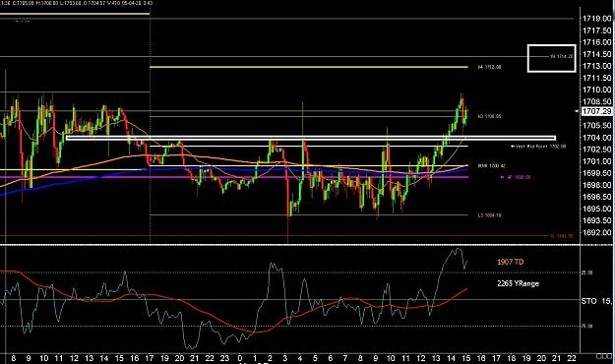Click the OHLC data readout at top

point(77,3)
